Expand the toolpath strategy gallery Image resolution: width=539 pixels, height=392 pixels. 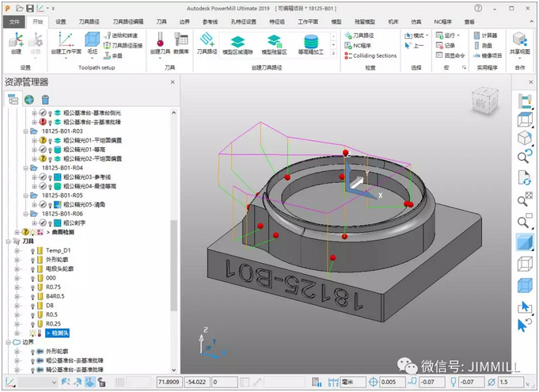tap(333, 54)
